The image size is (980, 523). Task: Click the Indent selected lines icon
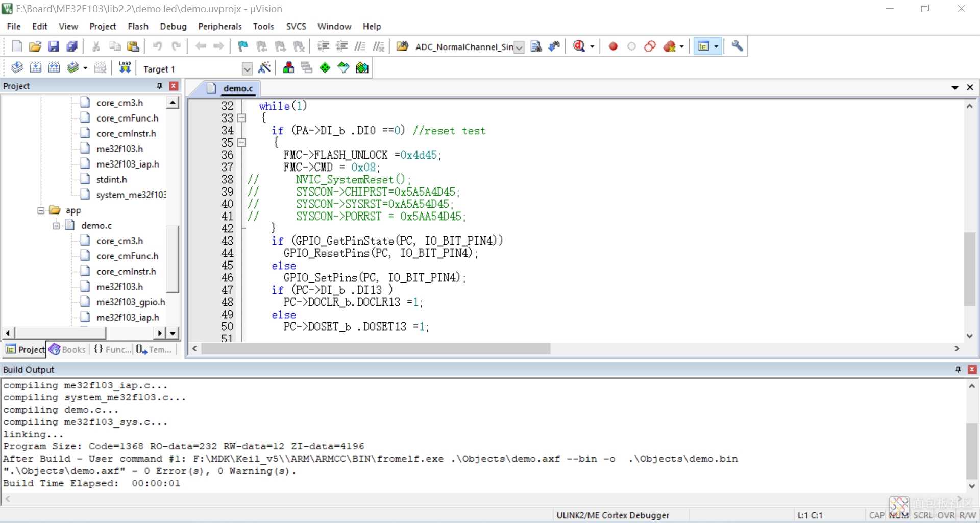323,46
